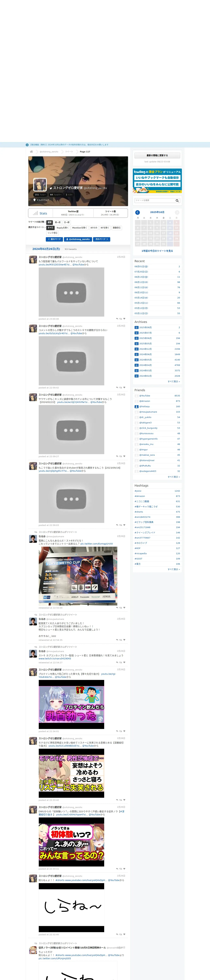Toggle RTを除く filter
The width and height of the screenshot is (210, 980).
(x=105, y=228)
